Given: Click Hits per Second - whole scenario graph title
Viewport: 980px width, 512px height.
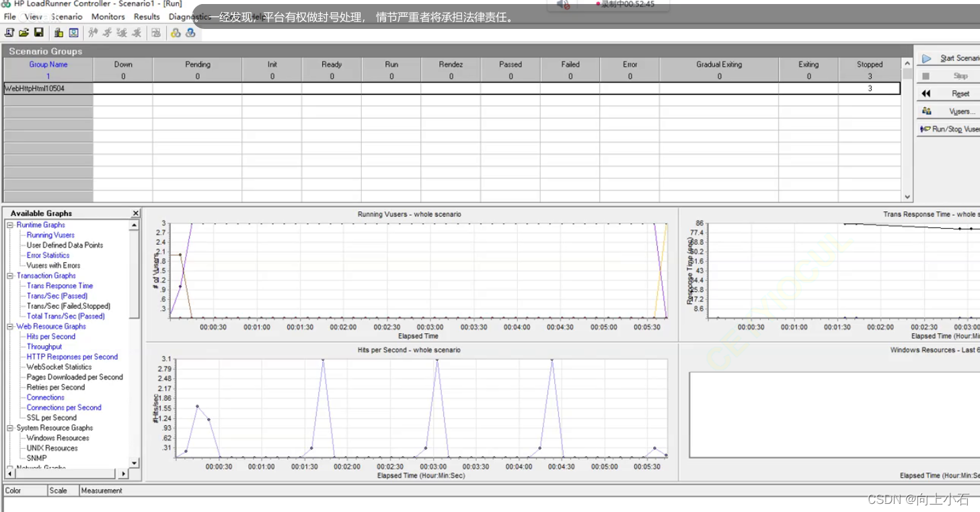Looking at the screenshot, I should coord(409,350).
